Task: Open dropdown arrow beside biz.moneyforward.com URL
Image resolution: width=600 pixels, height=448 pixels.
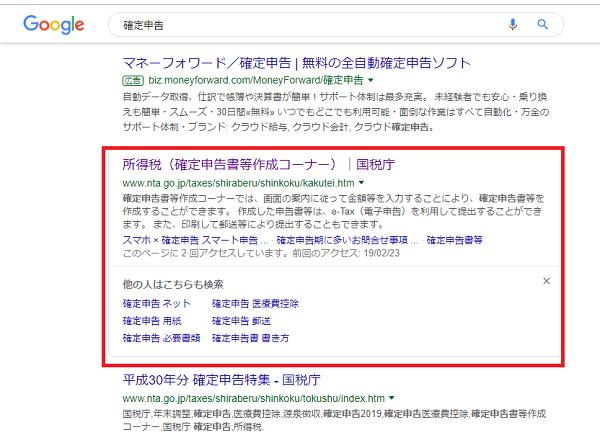Action: 370,80
